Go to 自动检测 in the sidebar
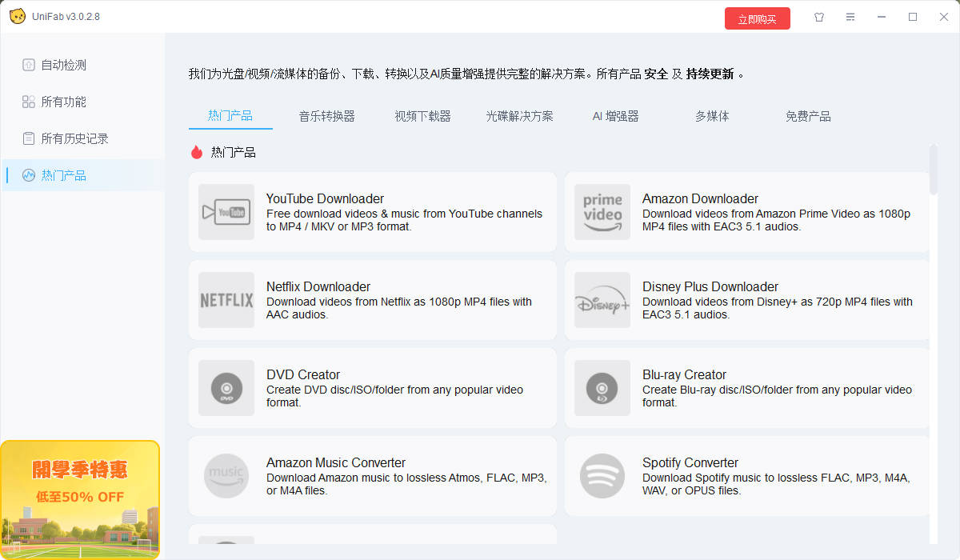The height and width of the screenshot is (560, 960). (x=63, y=65)
